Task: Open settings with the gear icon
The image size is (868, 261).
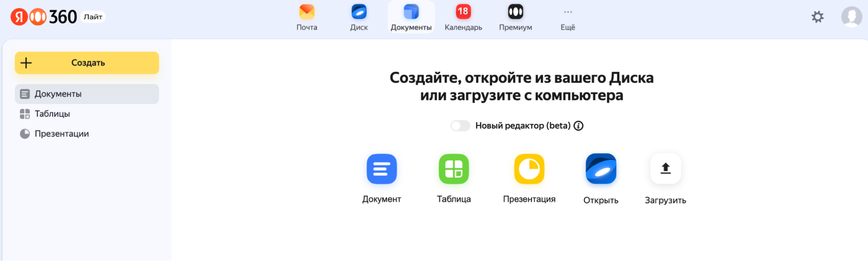Action: point(817,17)
